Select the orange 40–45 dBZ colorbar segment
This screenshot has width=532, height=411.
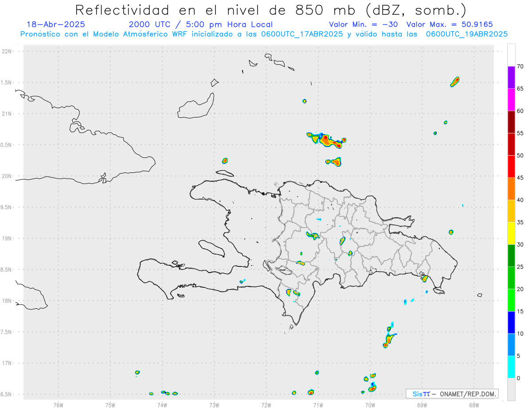(x=511, y=189)
